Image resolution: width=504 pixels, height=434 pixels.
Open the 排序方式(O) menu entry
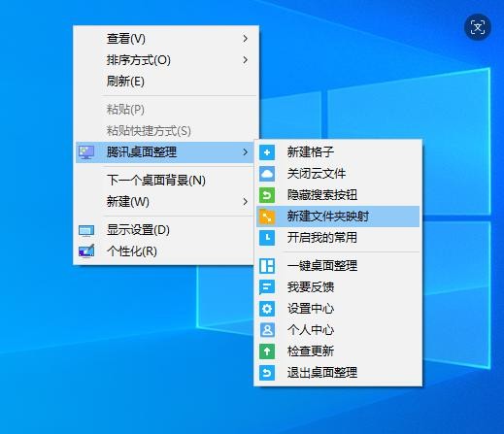[x=166, y=60]
